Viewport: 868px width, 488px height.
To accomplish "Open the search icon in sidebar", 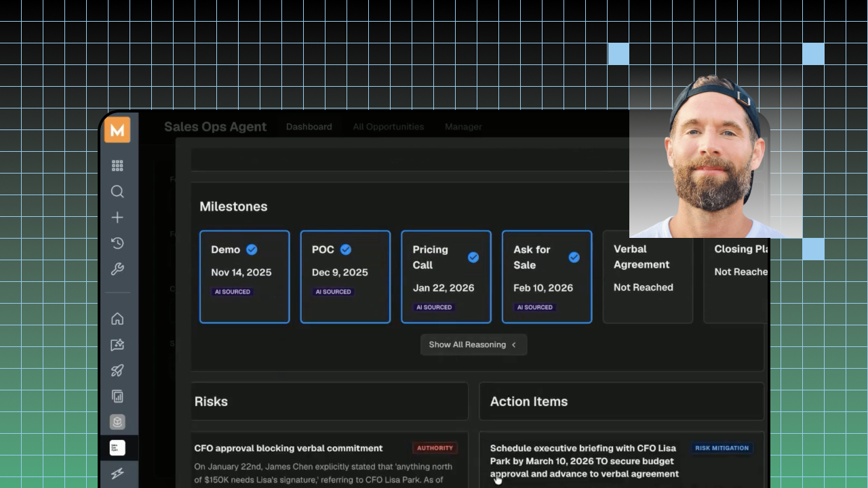I will 117,192.
